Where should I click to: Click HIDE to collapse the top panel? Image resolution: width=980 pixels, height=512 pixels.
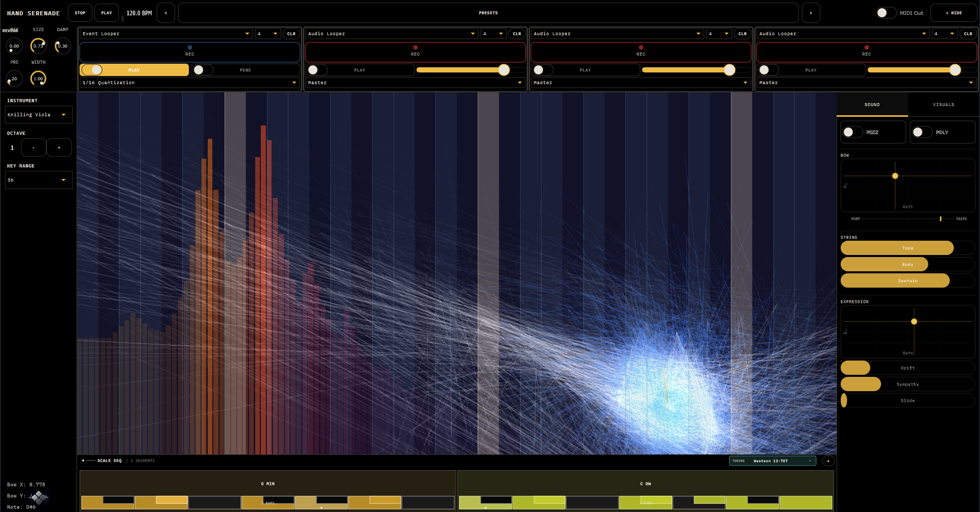coord(954,13)
